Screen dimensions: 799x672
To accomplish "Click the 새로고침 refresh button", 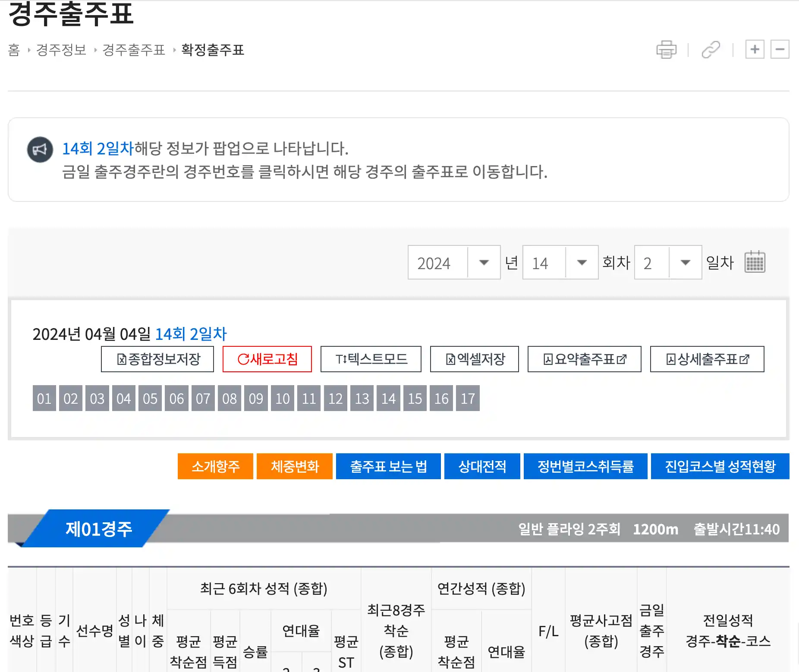I will 267,359.
